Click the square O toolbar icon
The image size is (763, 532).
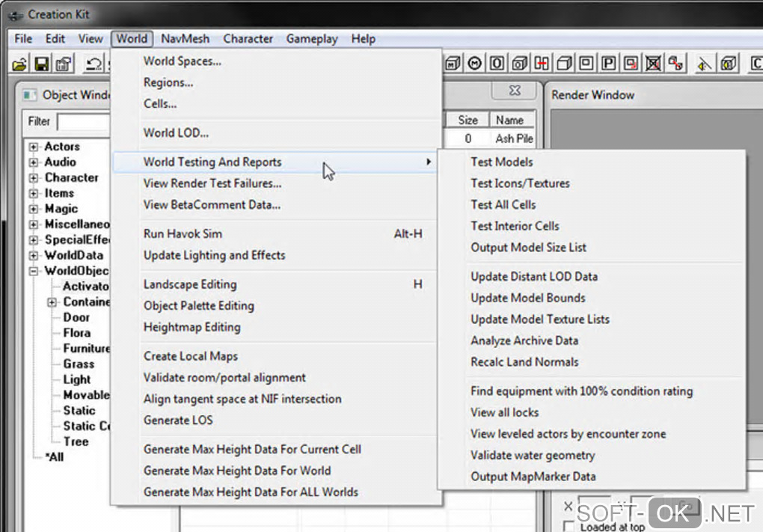497,64
